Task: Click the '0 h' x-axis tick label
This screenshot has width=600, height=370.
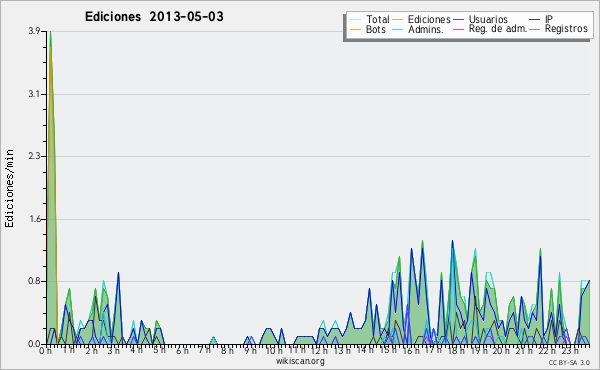Action: tap(45, 350)
